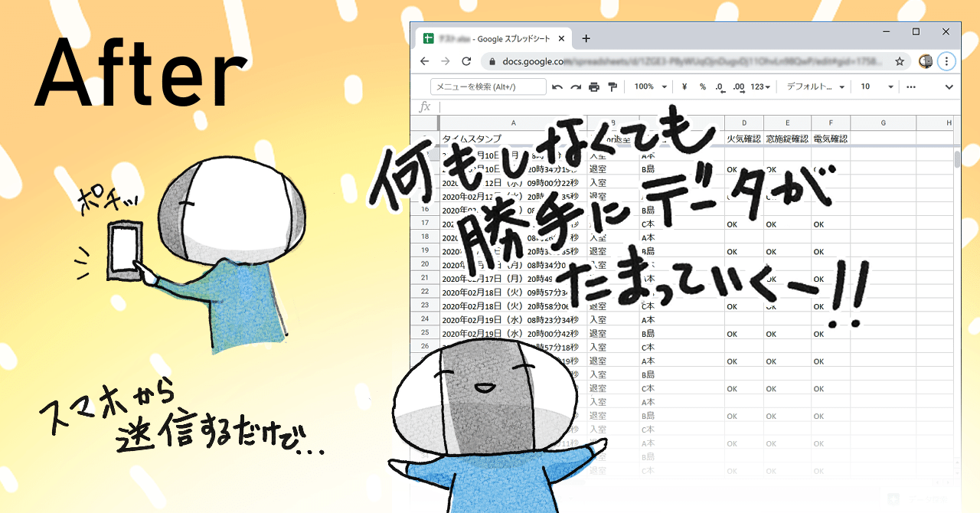Screen dimensions: 980x513
Task: Click the 2020年02月19日（水）20時00分42秒 cell
Action: pos(513,334)
